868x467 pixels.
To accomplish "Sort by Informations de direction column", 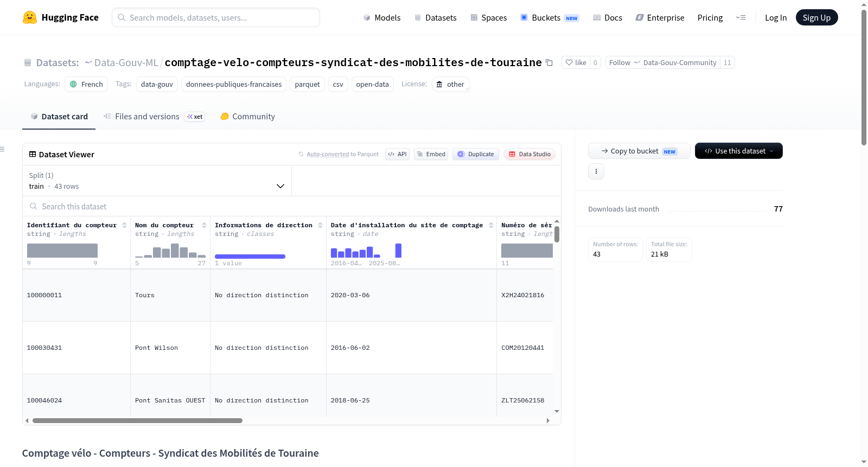I will pyautogui.click(x=320, y=225).
